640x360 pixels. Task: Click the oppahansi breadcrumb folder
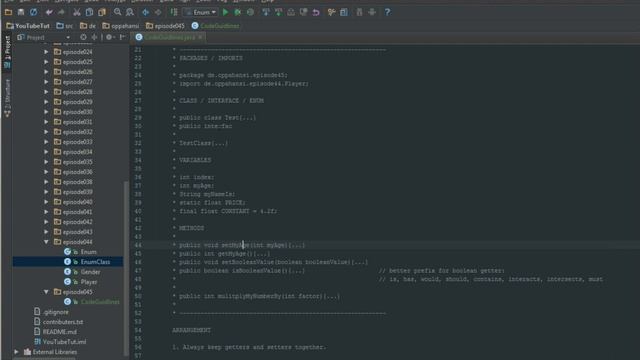point(121,26)
